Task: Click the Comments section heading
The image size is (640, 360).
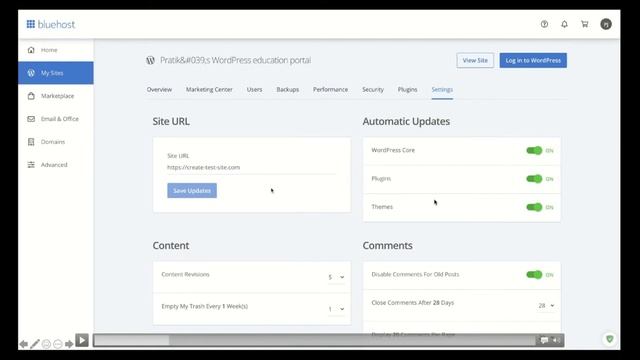Action: click(x=387, y=245)
